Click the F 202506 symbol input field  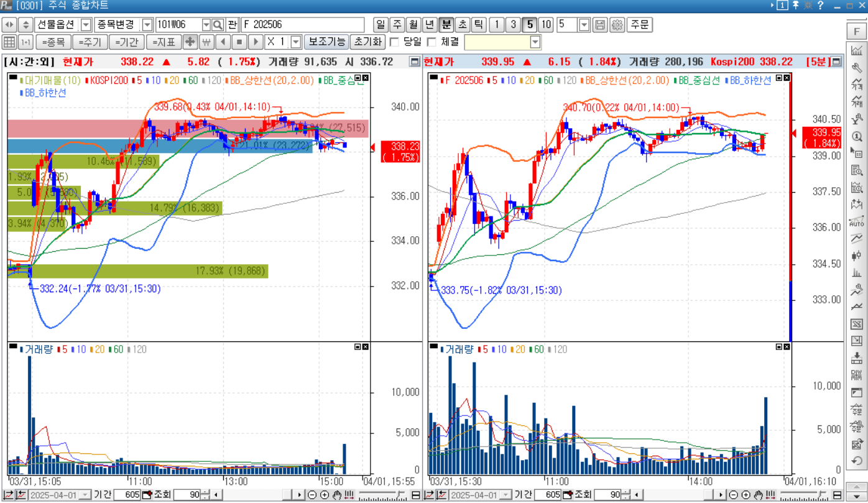click(298, 25)
